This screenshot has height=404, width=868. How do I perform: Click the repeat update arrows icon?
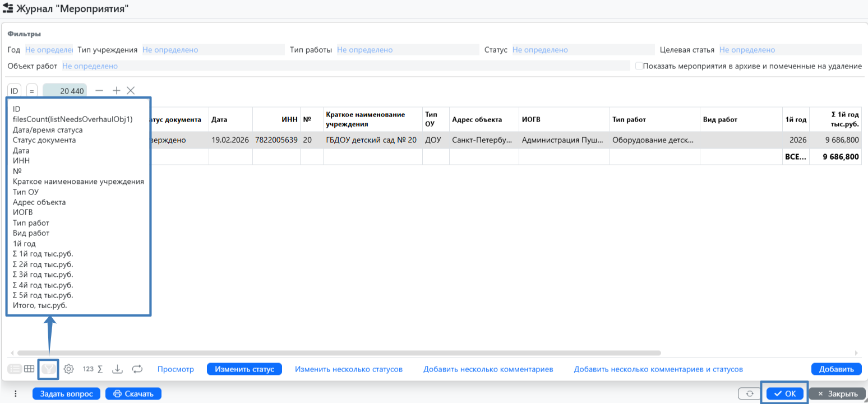137,369
